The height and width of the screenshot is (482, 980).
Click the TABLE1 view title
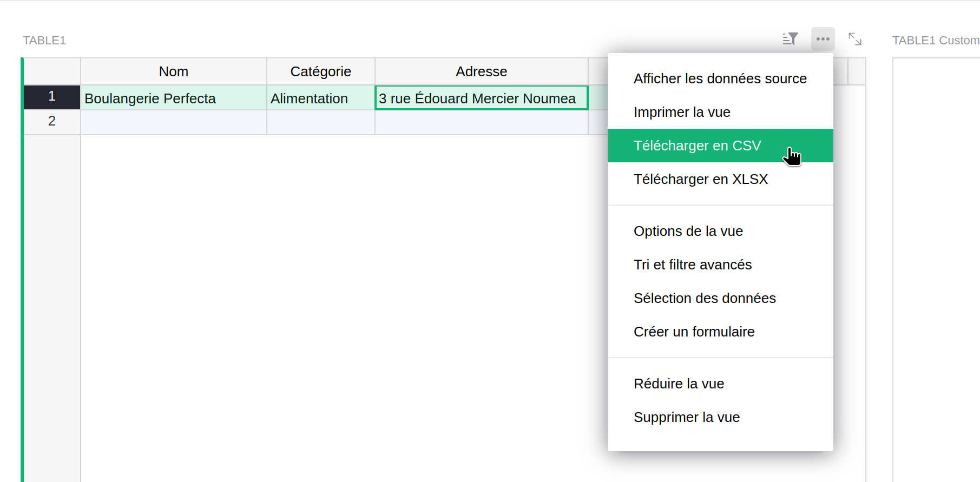44,41
